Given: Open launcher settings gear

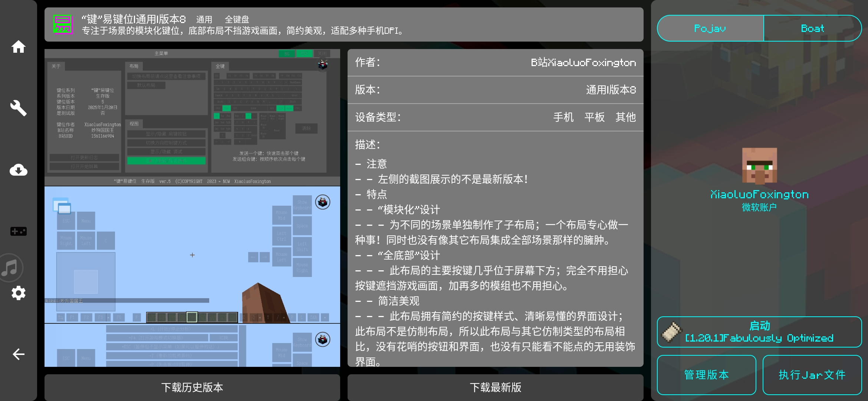Looking at the screenshot, I should click(18, 293).
